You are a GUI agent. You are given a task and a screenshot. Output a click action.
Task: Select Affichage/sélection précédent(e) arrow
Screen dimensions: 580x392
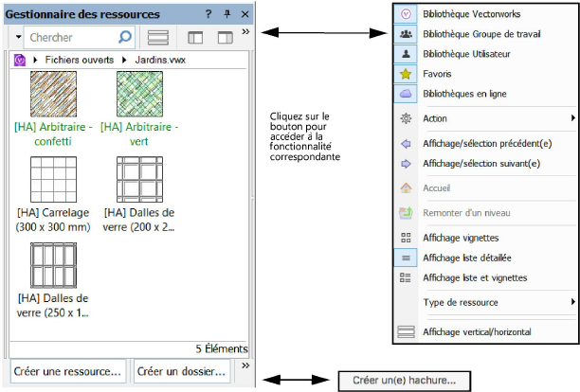[406, 144]
